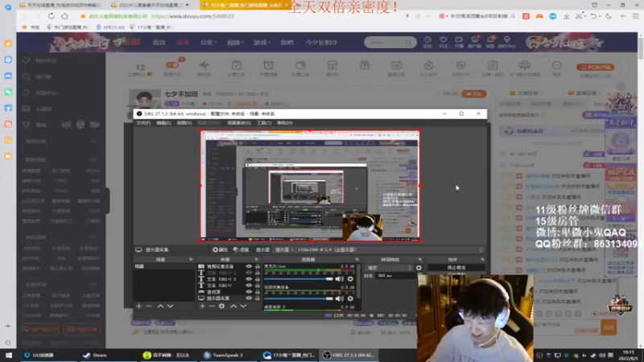Viewport: 644px width, 362px height.
Task: Mute the second mixer channel speaker icon
Action: pos(339,298)
